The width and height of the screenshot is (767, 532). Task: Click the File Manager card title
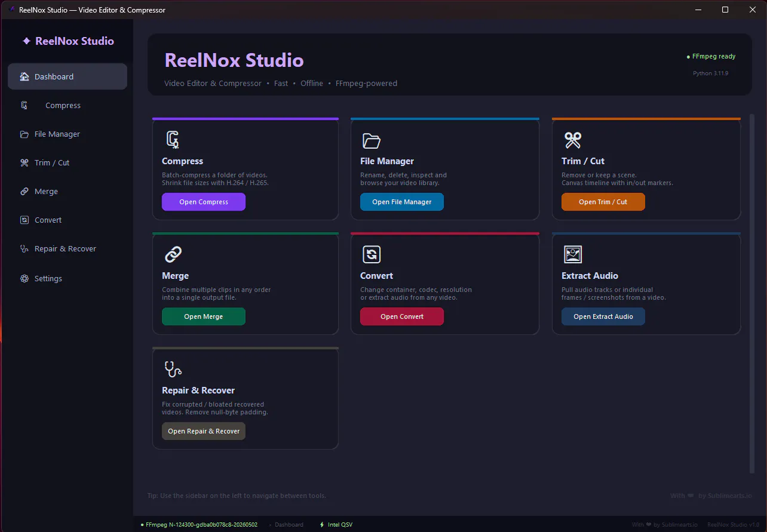coord(387,161)
